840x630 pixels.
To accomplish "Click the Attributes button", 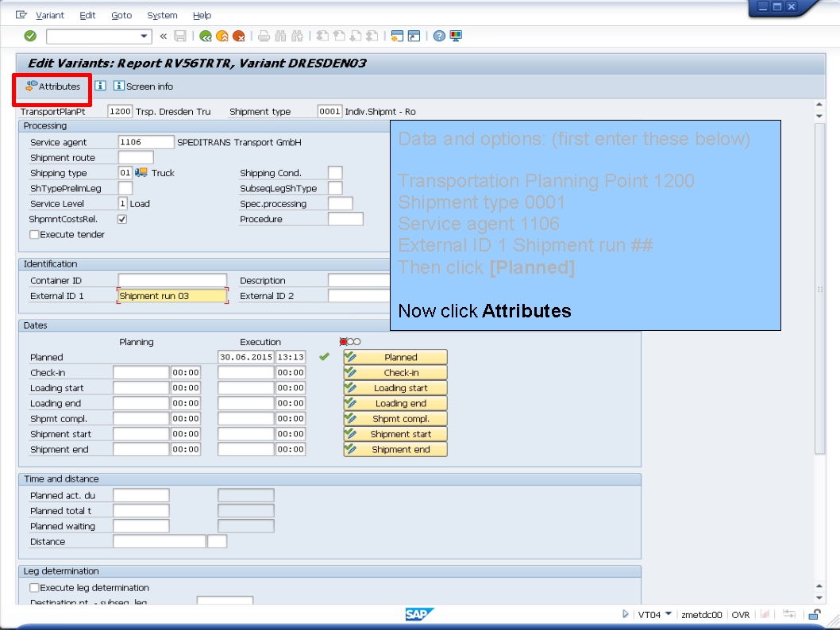I will point(51,86).
